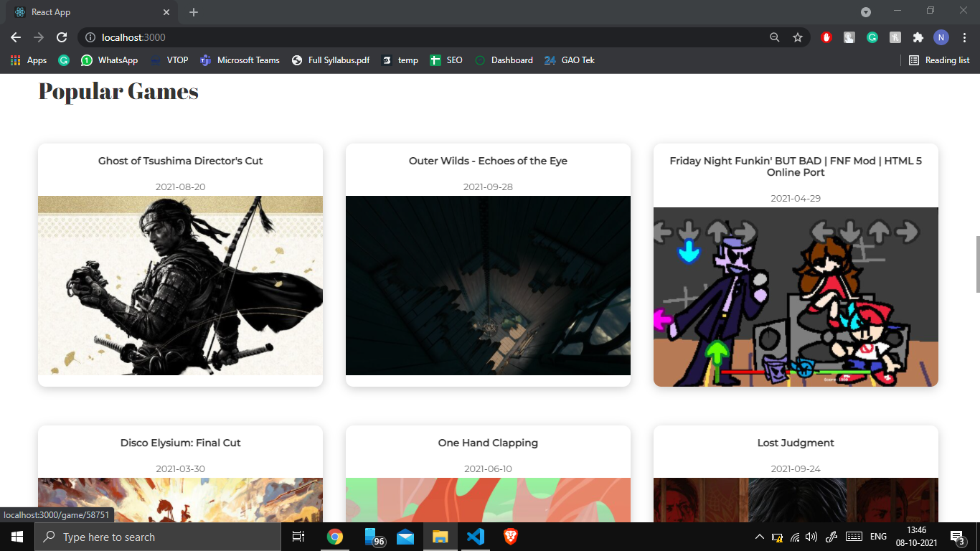The image size is (980, 551).
Task: Open Friday Night Funkin' BUT BAD card title
Action: coord(796,166)
